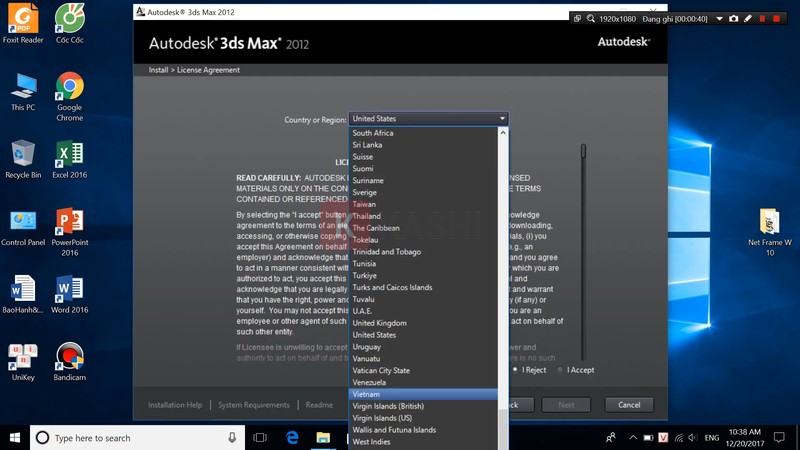The width and height of the screenshot is (800, 450).
Task: Open UniKey desktop shortcut
Action: pos(23,356)
